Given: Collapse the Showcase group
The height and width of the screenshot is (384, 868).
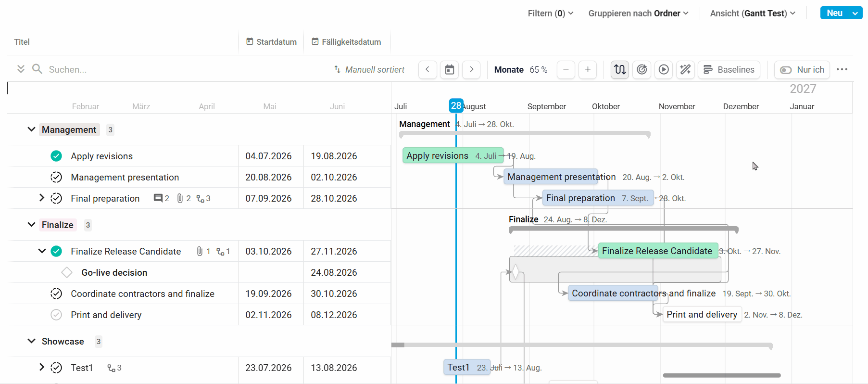Looking at the screenshot, I should click(31, 341).
